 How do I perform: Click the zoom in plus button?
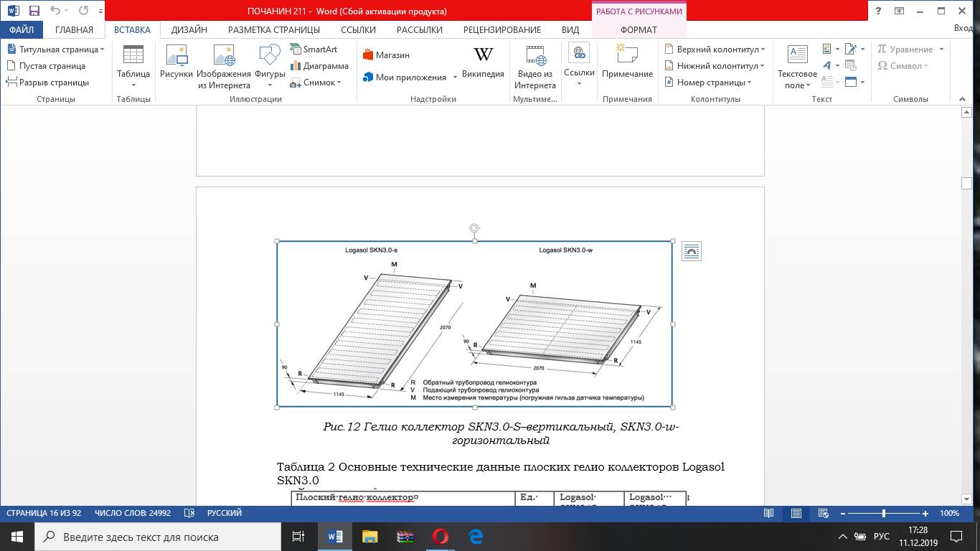coord(925,514)
